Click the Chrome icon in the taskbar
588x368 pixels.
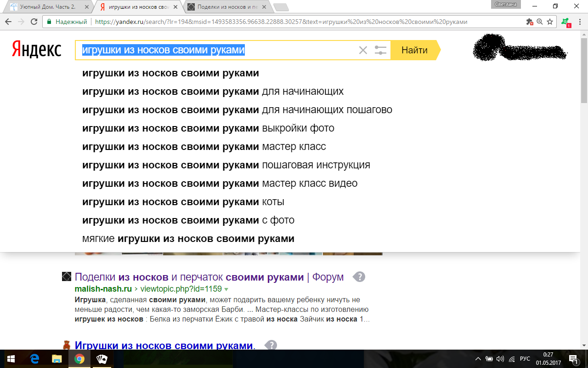(x=79, y=359)
